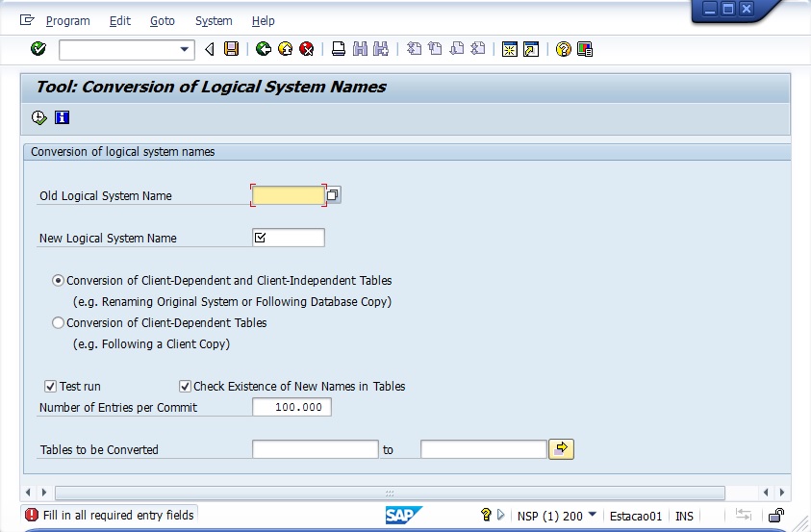Open Help via yellow question mark icon
This screenshot has width=811, height=532.
[x=564, y=49]
